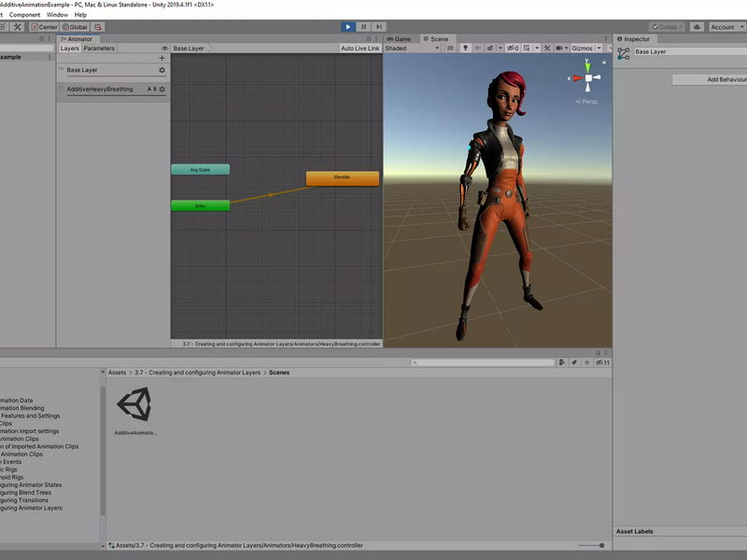Click the Pause button
Screen dimensions: 747x560
[x=363, y=27]
